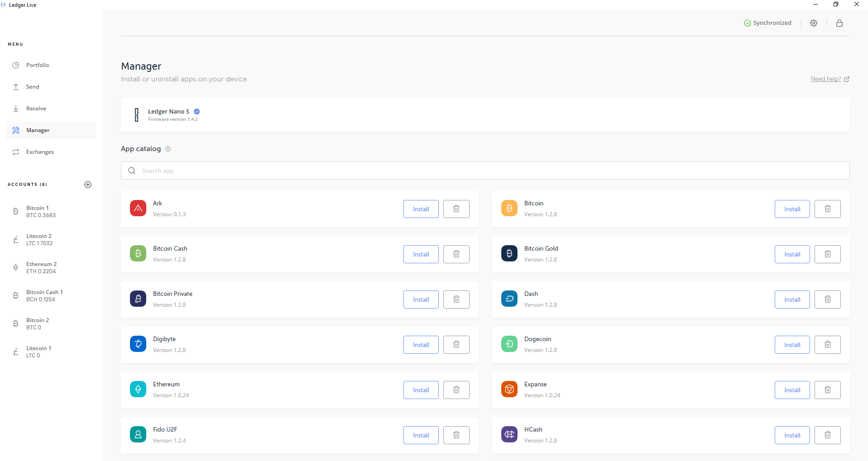Screen dimensions: 868x461
Task: Open the settings gear icon
Action: pyautogui.click(x=814, y=23)
